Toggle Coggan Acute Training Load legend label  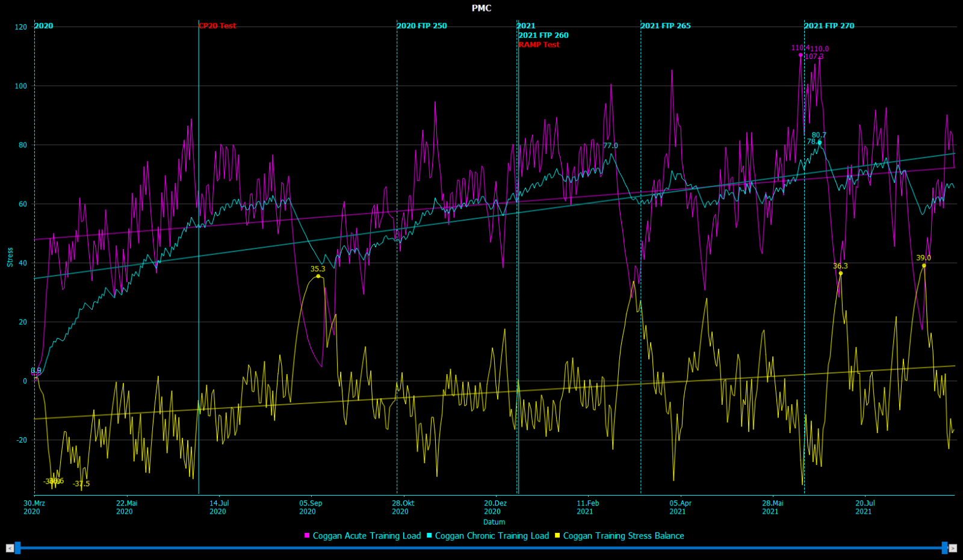click(367, 535)
